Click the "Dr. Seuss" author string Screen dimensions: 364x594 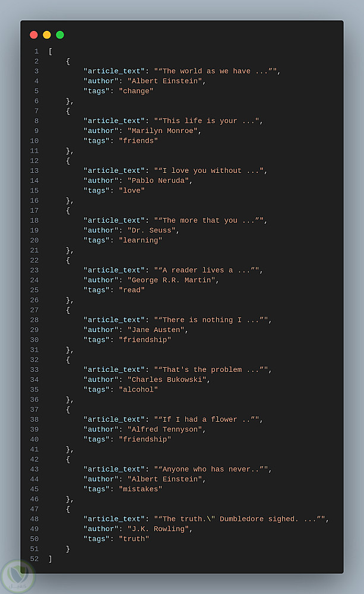tap(151, 230)
